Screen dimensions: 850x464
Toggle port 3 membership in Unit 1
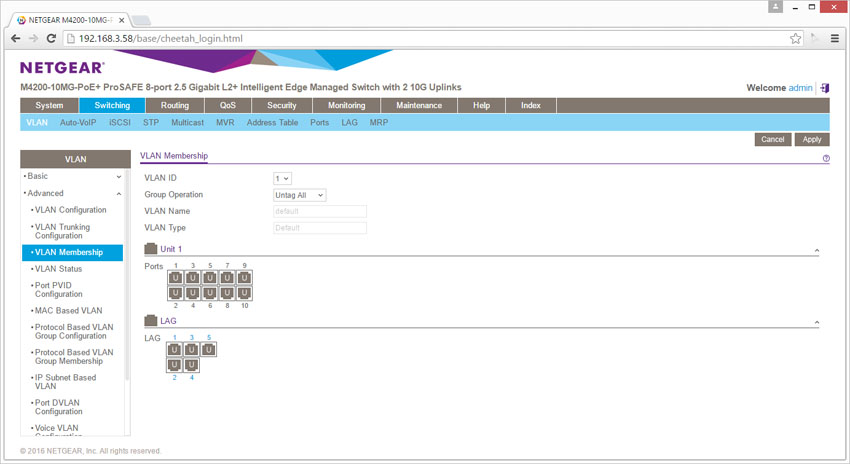pos(192,278)
